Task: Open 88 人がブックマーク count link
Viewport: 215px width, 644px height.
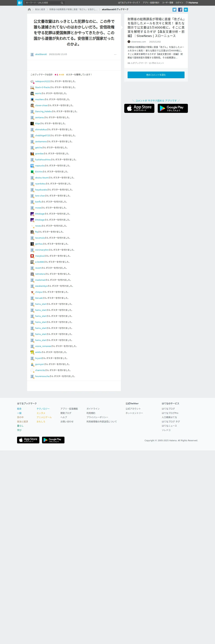Action: 137,63
